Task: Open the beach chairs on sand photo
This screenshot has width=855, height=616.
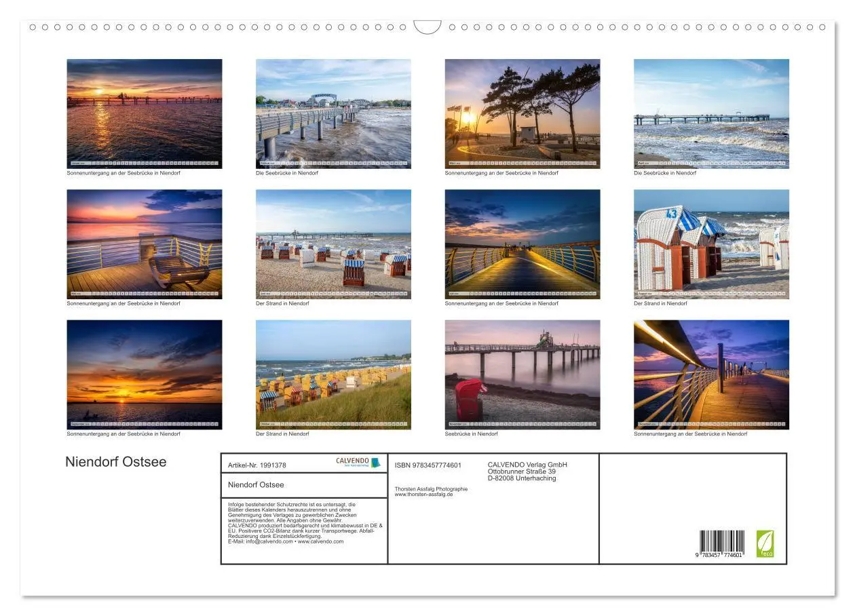Action: [x=333, y=244]
